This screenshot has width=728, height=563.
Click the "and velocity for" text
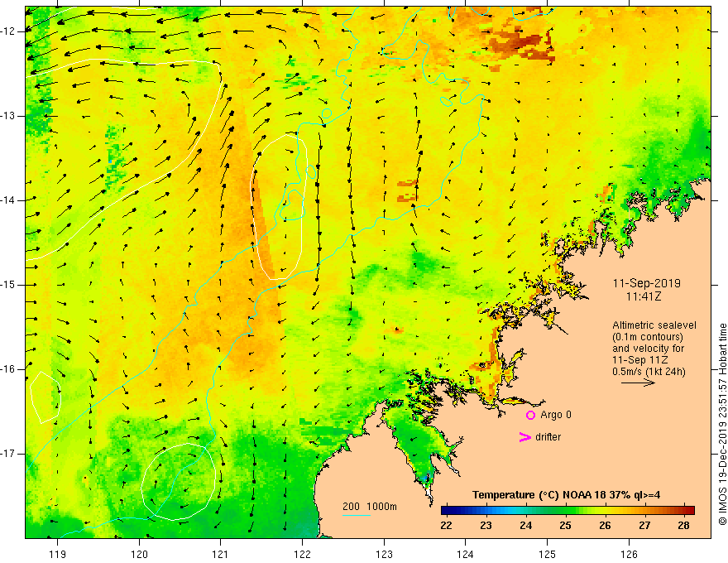(x=648, y=349)
